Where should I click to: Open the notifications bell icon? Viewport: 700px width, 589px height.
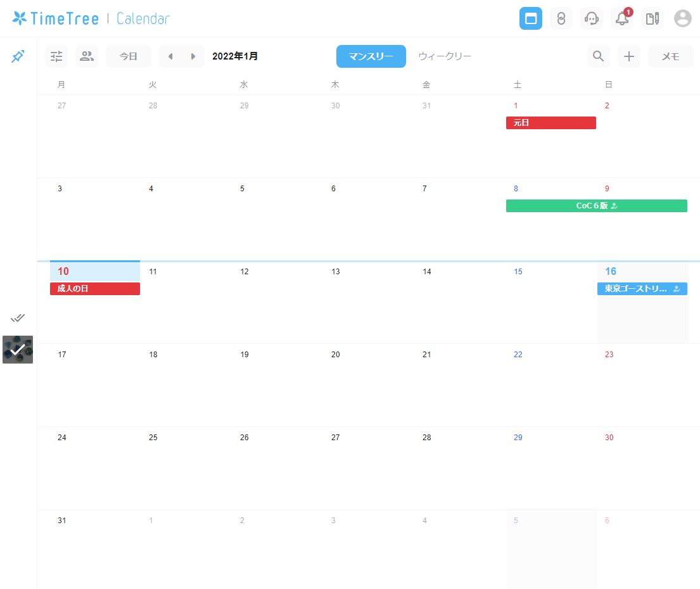click(x=622, y=19)
